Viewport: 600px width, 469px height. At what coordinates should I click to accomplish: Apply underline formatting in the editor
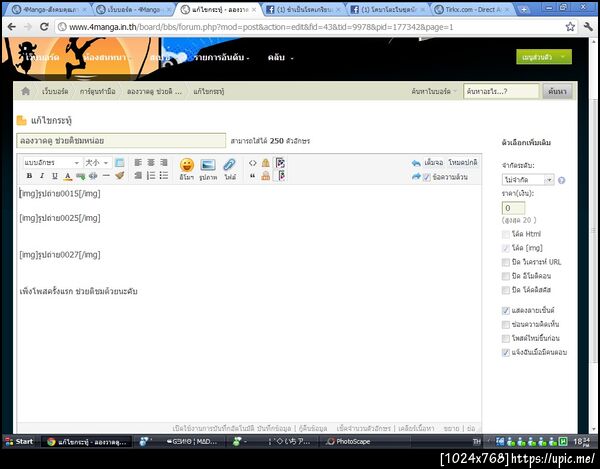(x=55, y=176)
